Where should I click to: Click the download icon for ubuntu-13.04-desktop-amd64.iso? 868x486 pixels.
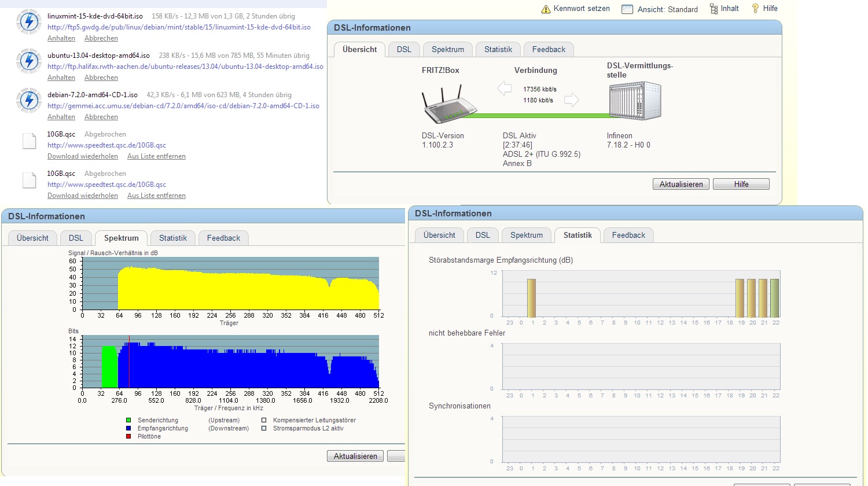(29, 61)
